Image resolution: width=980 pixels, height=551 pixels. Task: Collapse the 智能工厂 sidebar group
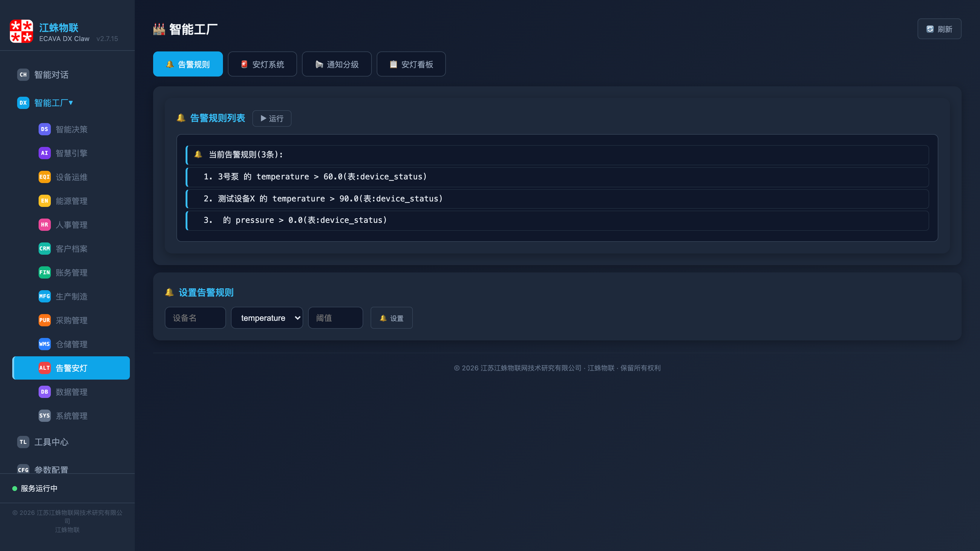click(x=71, y=103)
